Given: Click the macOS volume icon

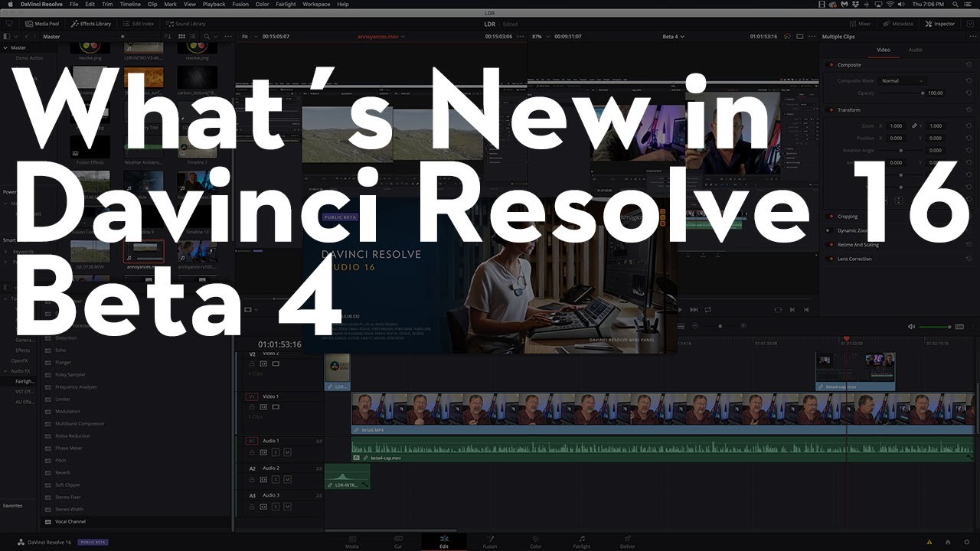Looking at the screenshot, I should click(903, 4).
